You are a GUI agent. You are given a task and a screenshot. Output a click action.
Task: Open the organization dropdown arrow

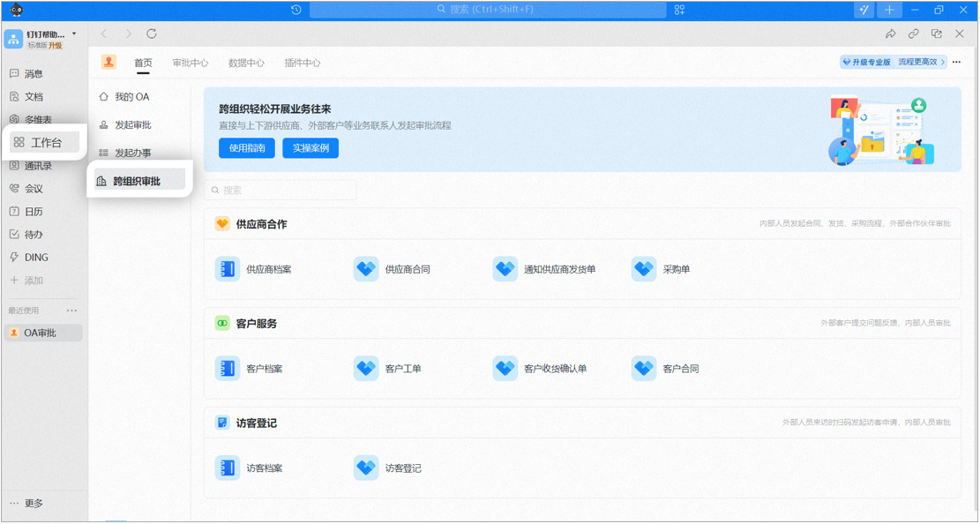pos(74,34)
